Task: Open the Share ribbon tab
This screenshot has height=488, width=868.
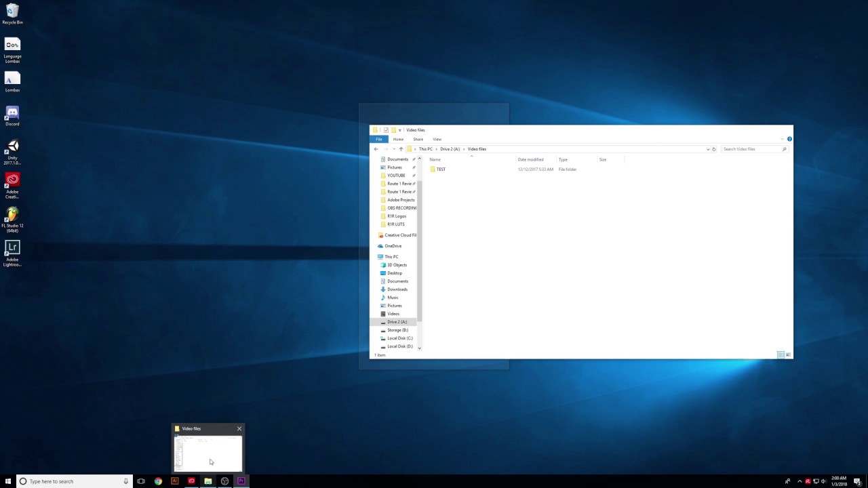Action: click(x=418, y=139)
